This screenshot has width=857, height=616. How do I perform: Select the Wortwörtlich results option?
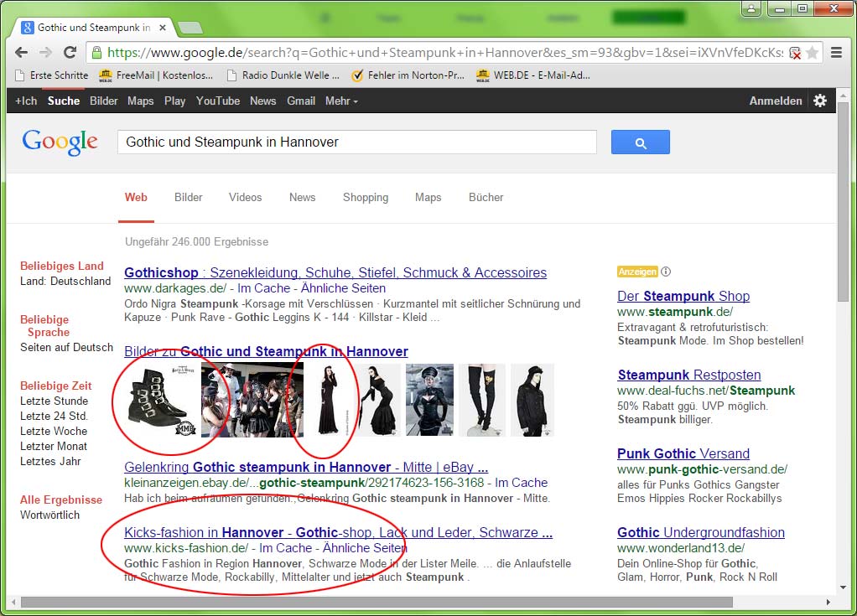[x=49, y=515]
